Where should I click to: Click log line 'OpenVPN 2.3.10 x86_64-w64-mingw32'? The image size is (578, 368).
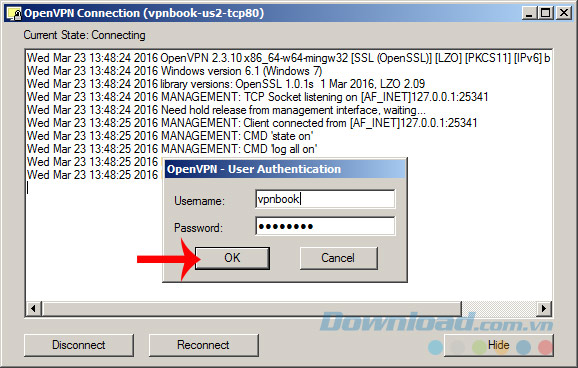[x=288, y=58]
